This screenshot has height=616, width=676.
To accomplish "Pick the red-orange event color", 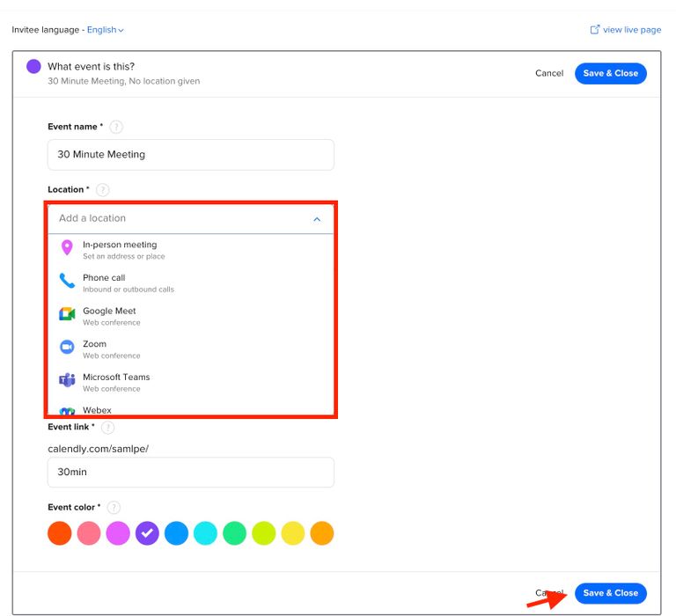I will click(x=60, y=533).
